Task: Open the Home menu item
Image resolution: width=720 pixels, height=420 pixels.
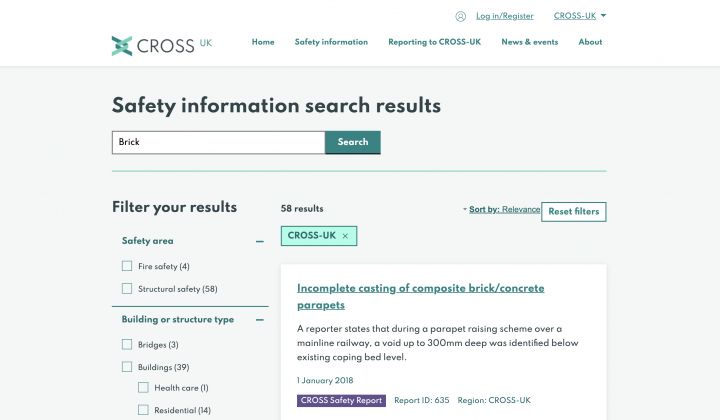Action: (x=263, y=42)
